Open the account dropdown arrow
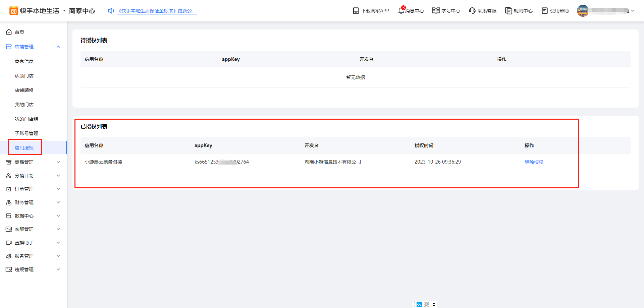Image resolution: width=644 pixels, height=308 pixels. [633, 11]
